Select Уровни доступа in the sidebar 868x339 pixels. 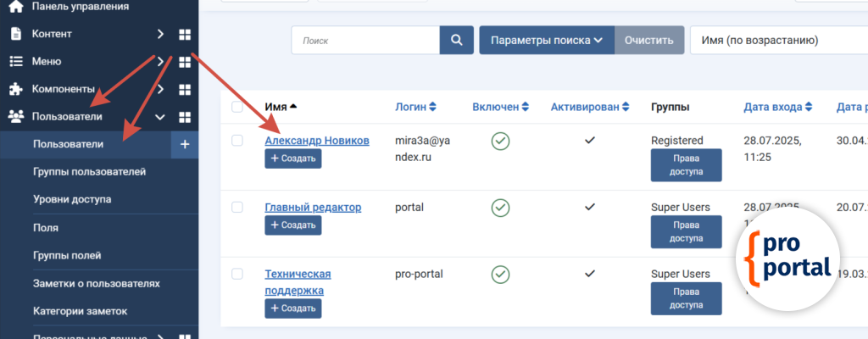coord(72,199)
